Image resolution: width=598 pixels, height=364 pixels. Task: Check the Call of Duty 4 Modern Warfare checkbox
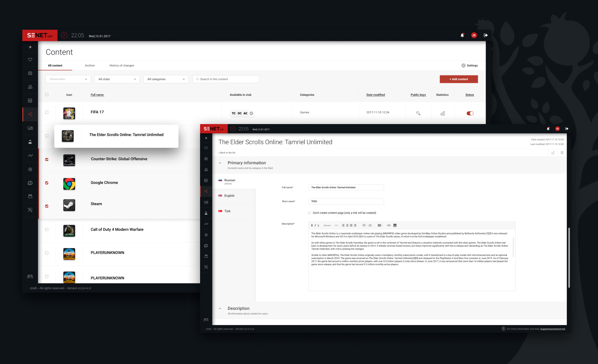(47, 230)
